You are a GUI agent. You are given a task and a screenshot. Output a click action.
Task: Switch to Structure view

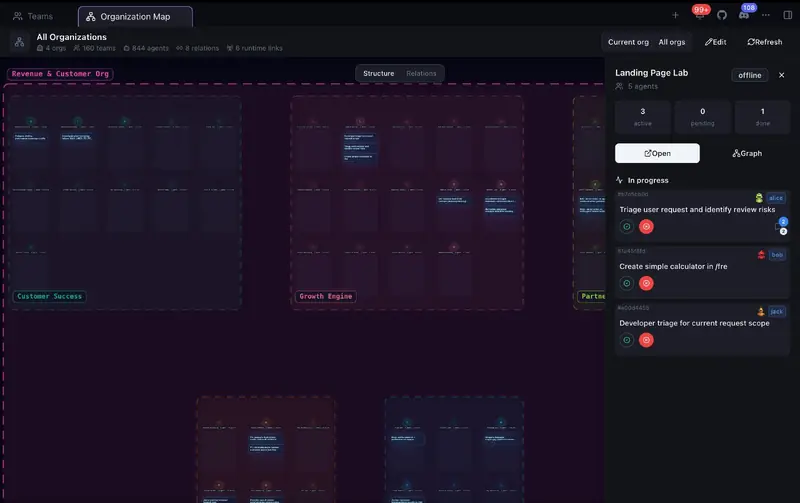tap(379, 73)
